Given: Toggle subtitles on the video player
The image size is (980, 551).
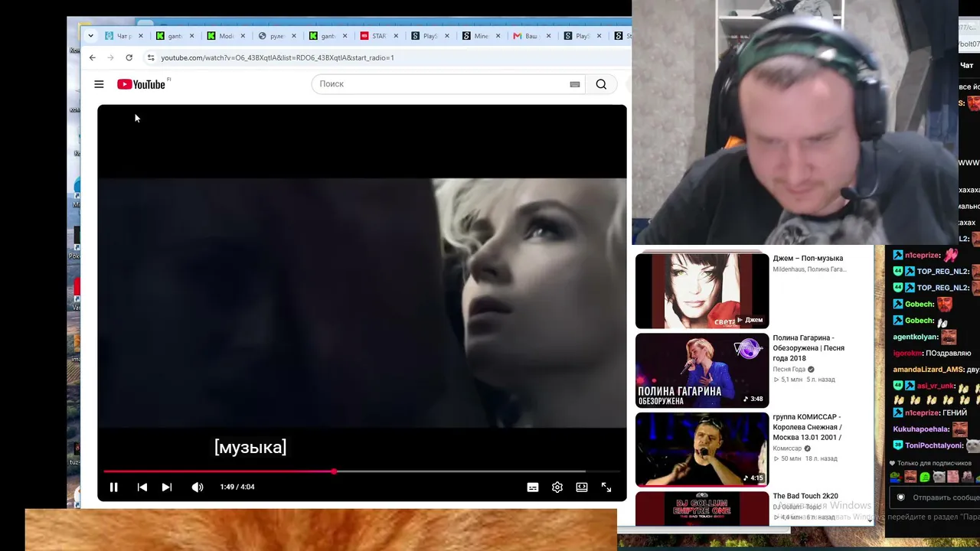Looking at the screenshot, I should 533,487.
